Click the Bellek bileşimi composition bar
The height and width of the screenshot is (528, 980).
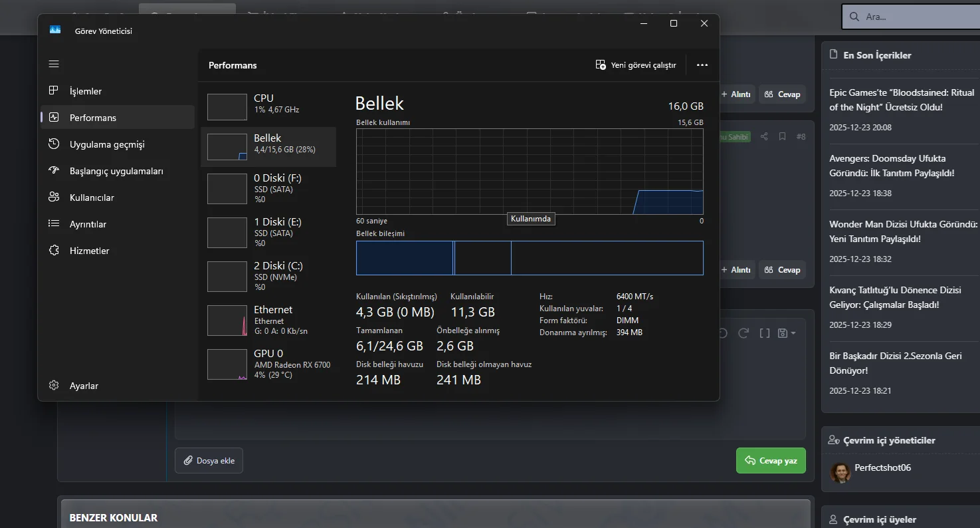click(530, 258)
